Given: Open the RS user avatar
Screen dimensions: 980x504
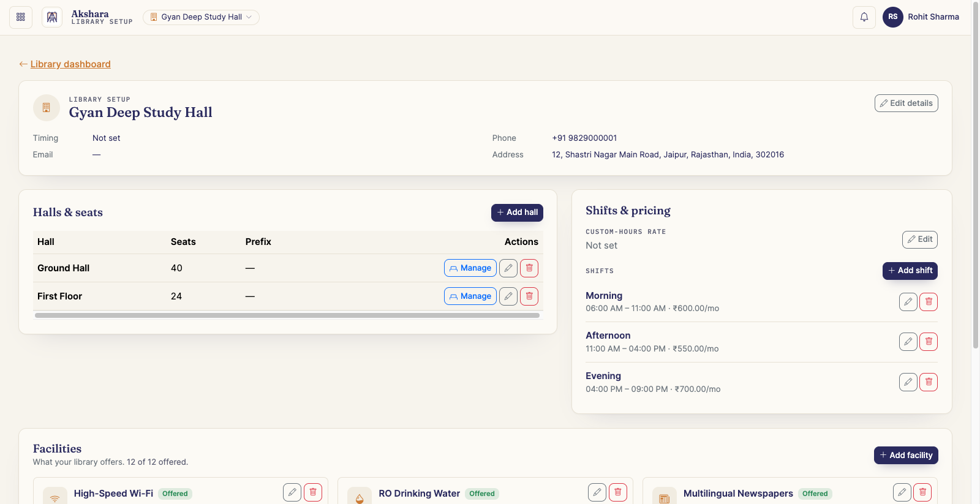Looking at the screenshot, I should 893,17.
